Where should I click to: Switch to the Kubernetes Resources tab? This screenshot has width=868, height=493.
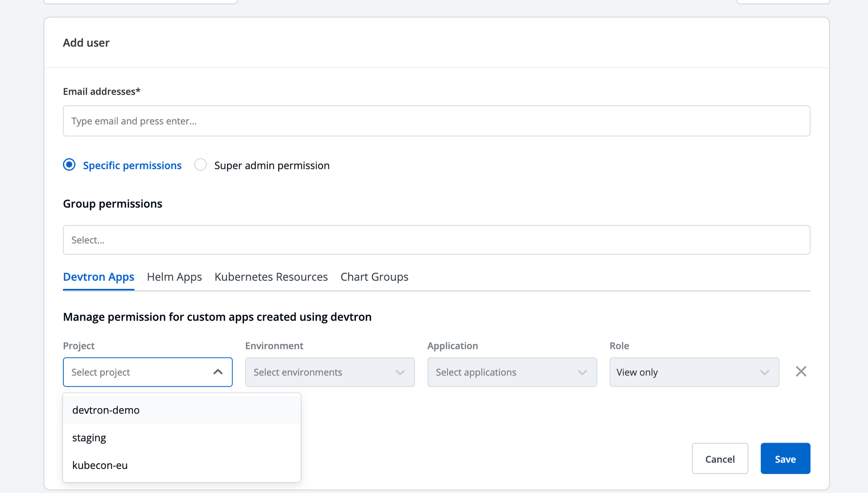pos(271,277)
